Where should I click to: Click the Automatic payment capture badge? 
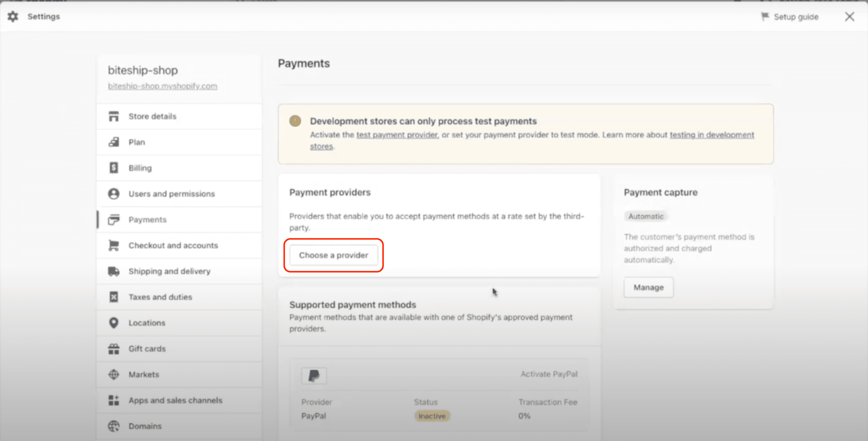[646, 216]
